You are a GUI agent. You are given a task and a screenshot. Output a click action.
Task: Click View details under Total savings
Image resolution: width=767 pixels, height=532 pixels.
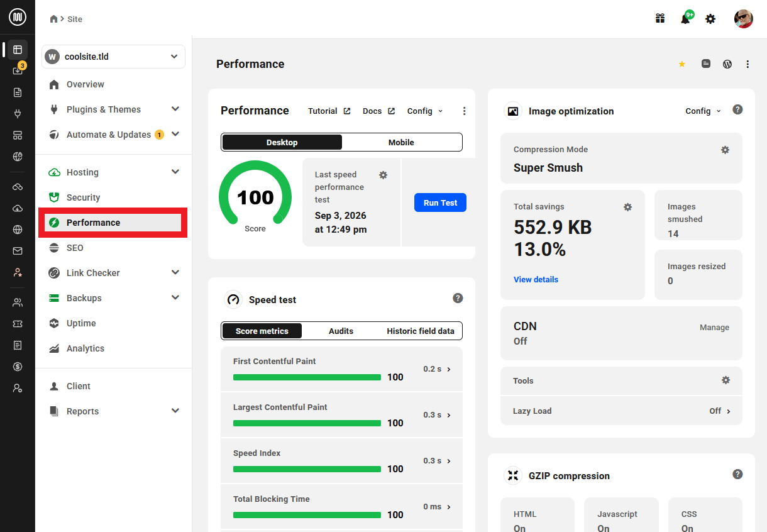tap(536, 279)
